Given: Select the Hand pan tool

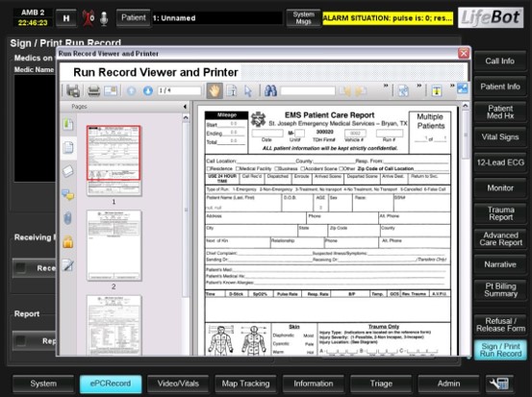Looking at the screenshot, I should pos(215,91).
